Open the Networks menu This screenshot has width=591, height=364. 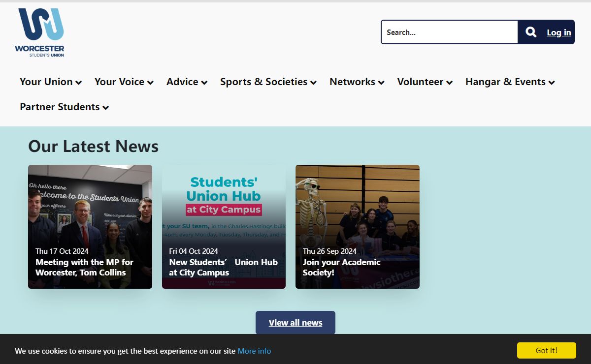pyautogui.click(x=357, y=82)
